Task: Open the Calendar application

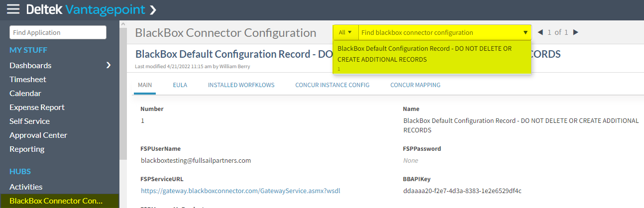Action: pos(25,93)
